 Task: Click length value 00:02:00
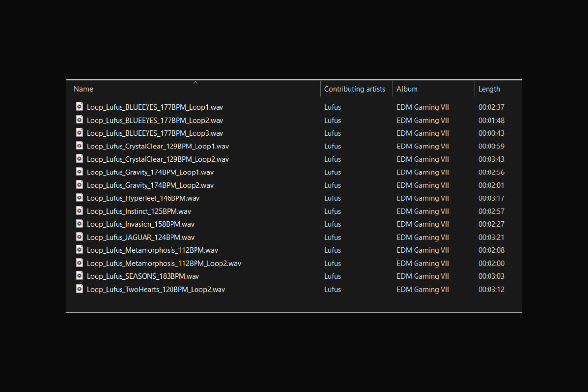click(491, 263)
